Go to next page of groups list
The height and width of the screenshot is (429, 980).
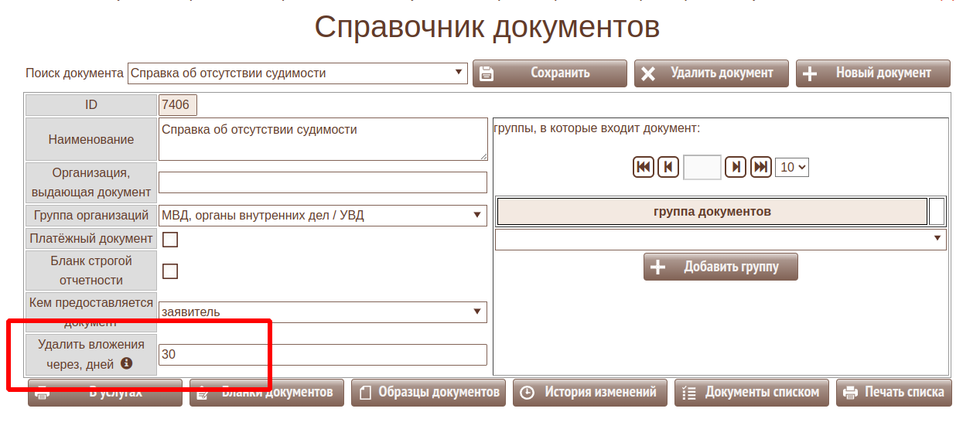[736, 167]
